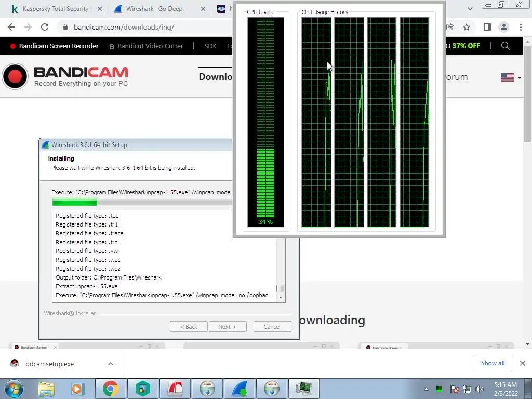
Task: Select the second NSIS installer taskbar icon
Action: [x=272, y=389]
